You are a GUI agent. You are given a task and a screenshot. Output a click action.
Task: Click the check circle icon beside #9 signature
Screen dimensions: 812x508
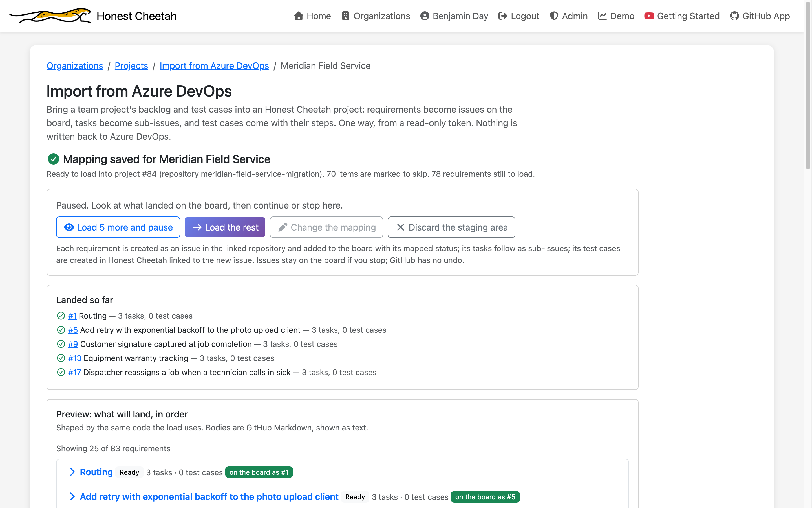click(61, 344)
